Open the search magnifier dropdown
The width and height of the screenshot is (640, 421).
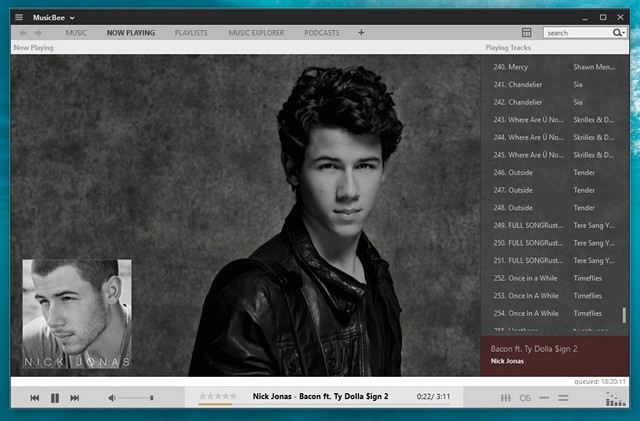(x=618, y=33)
